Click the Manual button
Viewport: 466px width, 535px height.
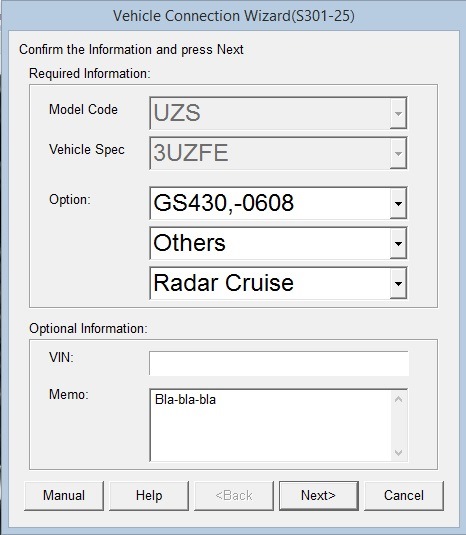[x=64, y=495]
